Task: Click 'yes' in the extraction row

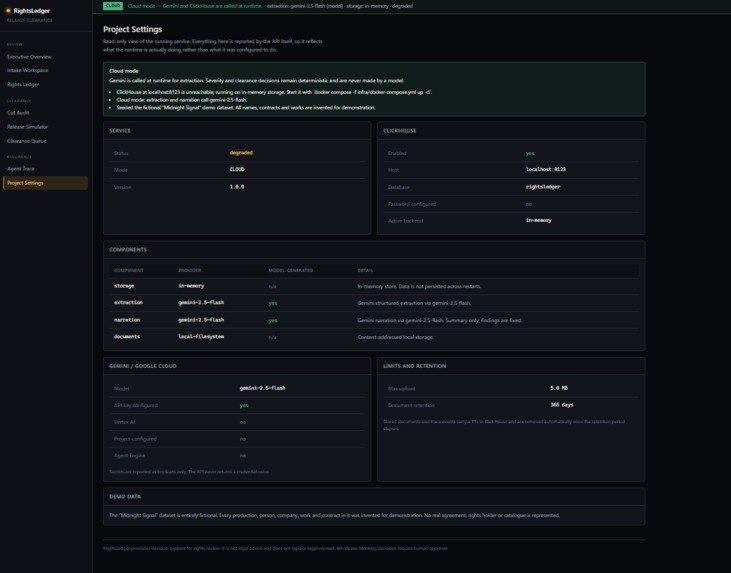Action: [273, 304]
